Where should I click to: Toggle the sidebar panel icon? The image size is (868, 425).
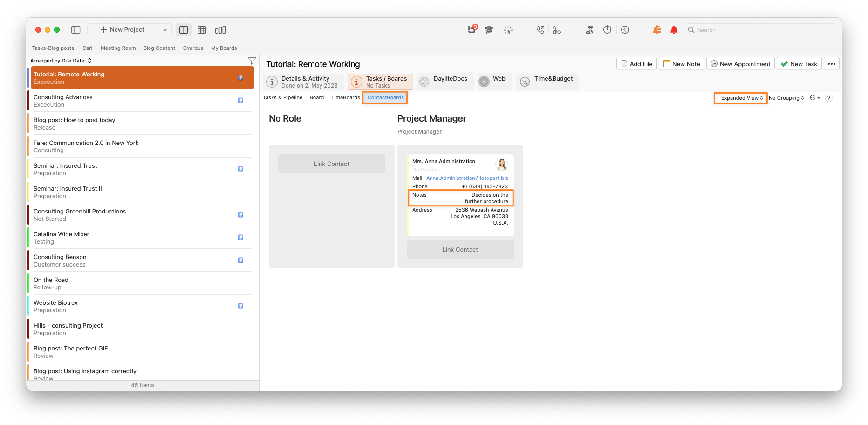[76, 30]
